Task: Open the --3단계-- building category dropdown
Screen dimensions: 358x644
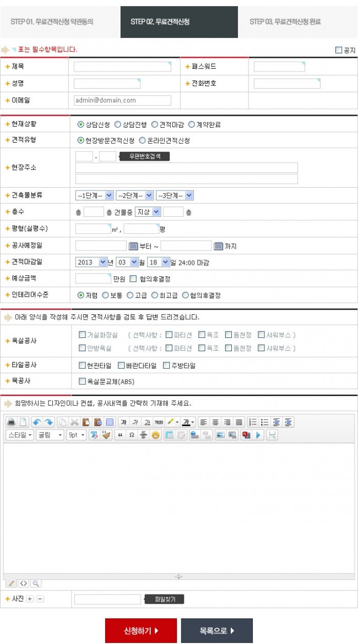Action: [x=175, y=195]
